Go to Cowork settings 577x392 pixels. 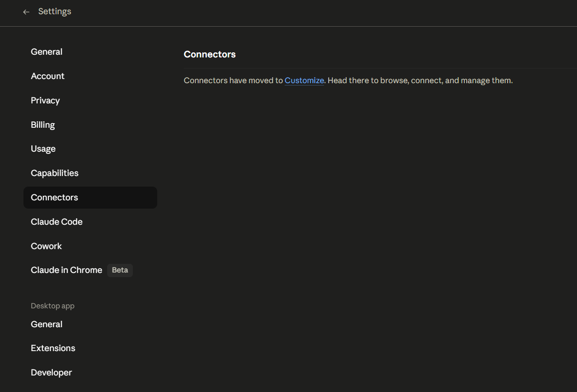[x=90, y=246]
